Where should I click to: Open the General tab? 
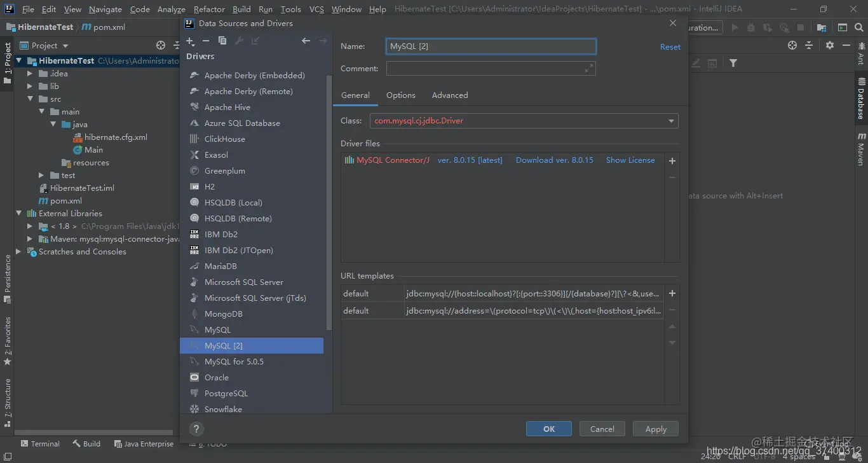pyautogui.click(x=355, y=95)
